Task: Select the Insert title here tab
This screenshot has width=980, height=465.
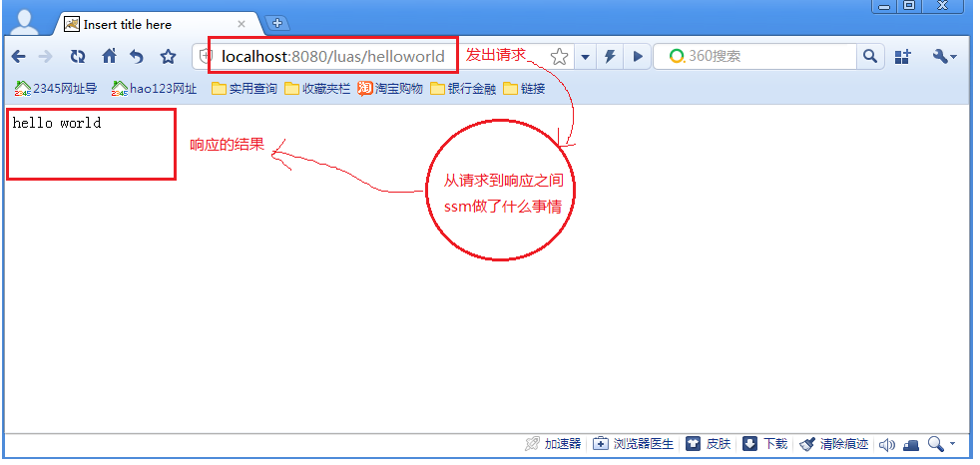Action: click(157, 24)
